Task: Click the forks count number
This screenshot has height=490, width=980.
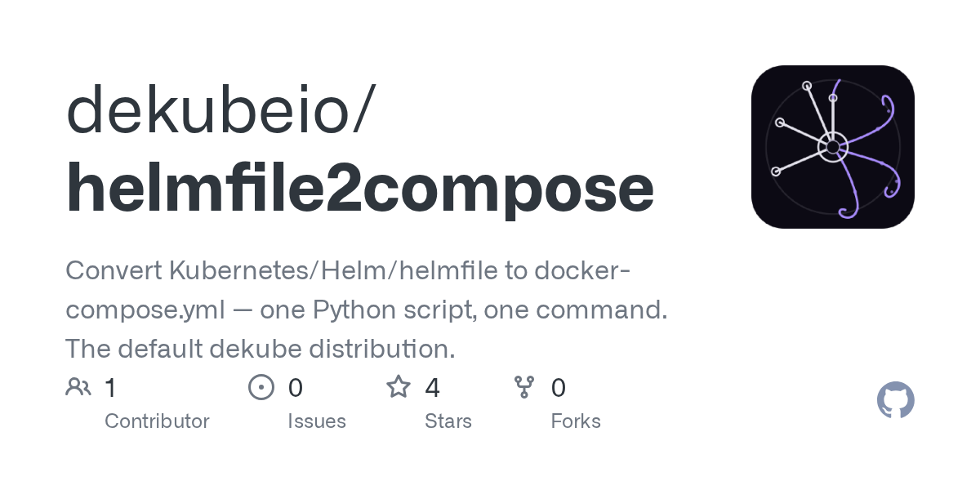Action: [x=559, y=388]
